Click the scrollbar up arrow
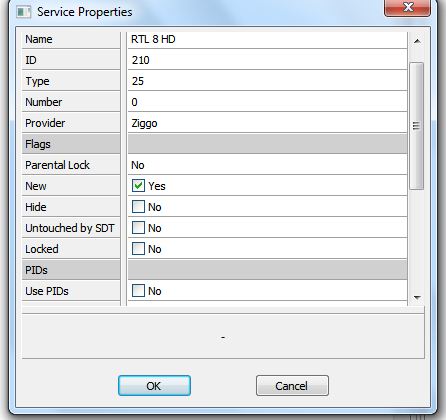The height and width of the screenshot is (420, 446). (417, 41)
